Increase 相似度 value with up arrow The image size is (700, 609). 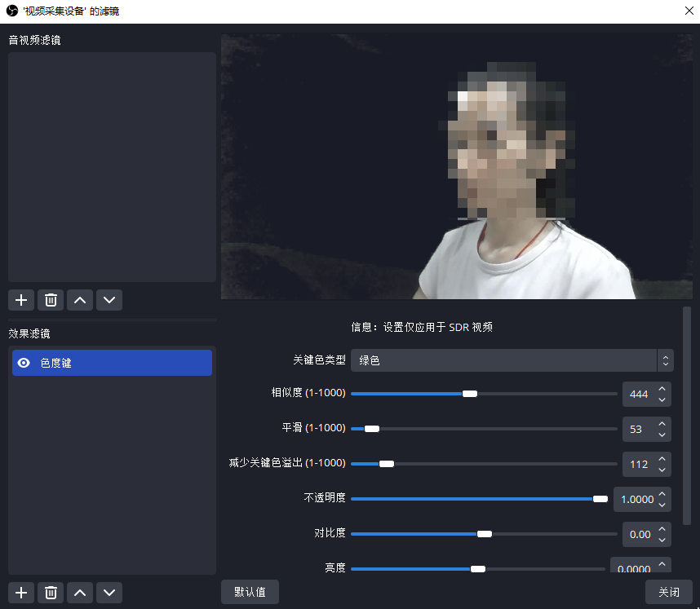pos(662,390)
